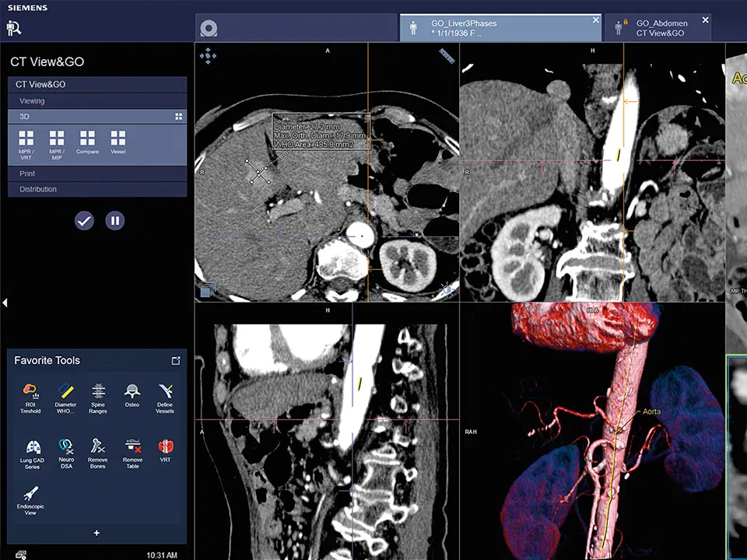
Task: Start the Endoscopic View tool
Action: 32,498
